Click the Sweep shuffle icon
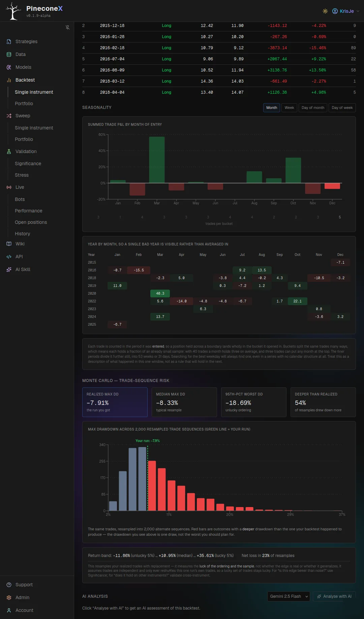The width and height of the screenshot is (364, 619). point(9,116)
